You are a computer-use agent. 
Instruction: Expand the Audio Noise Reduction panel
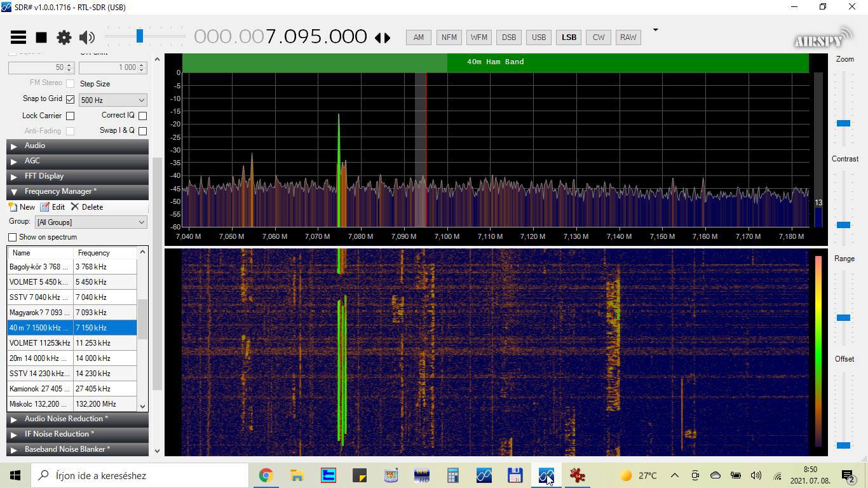pos(78,419)
